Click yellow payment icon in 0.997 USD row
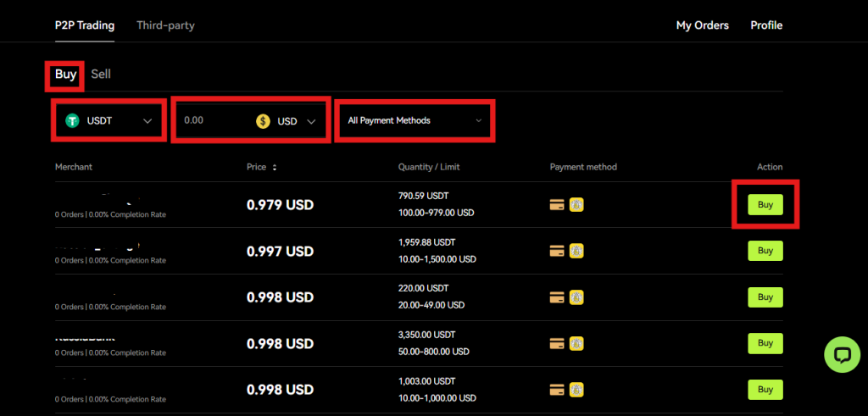The width and height of the screenshot is (868, 416). [x=576, y=251]
